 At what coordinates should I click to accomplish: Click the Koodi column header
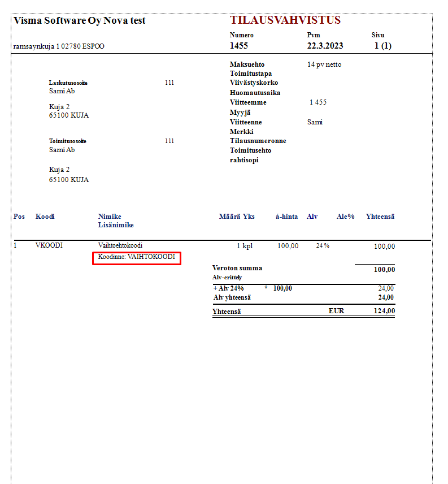click(x=45, y=217)
